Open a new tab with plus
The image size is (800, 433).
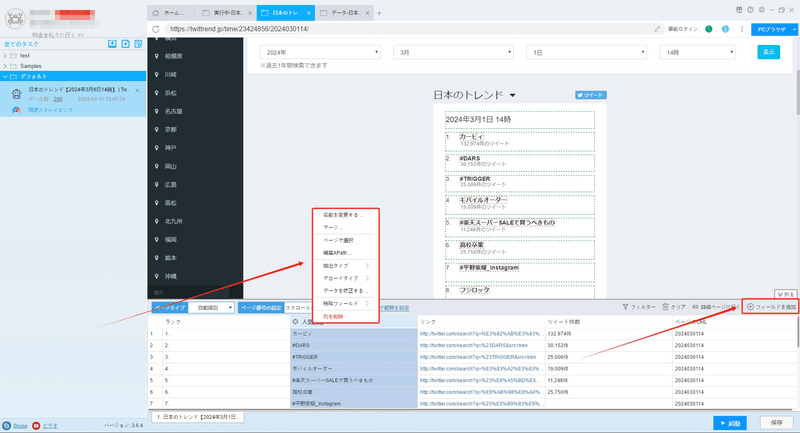click(379, 13)
